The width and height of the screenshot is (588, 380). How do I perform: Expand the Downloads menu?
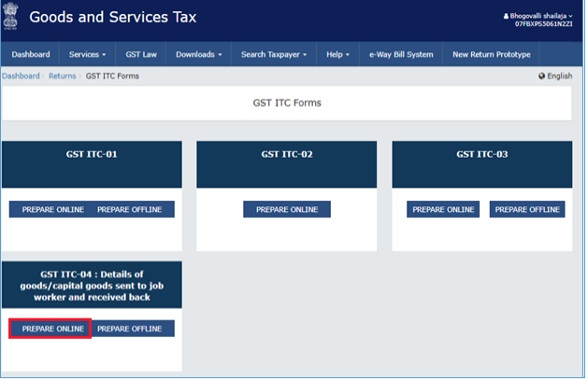coord(198,54)
